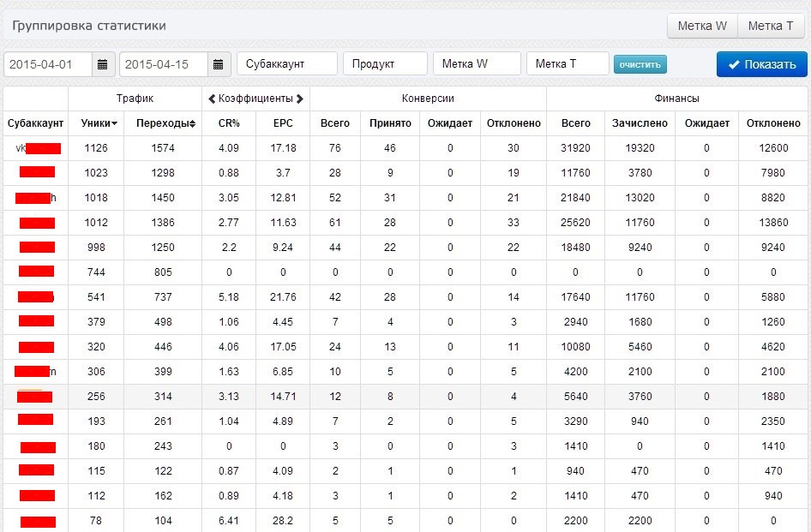Click the EPC value 17.18
Viewport: 811px width, 532px height.
click(283, 148)
